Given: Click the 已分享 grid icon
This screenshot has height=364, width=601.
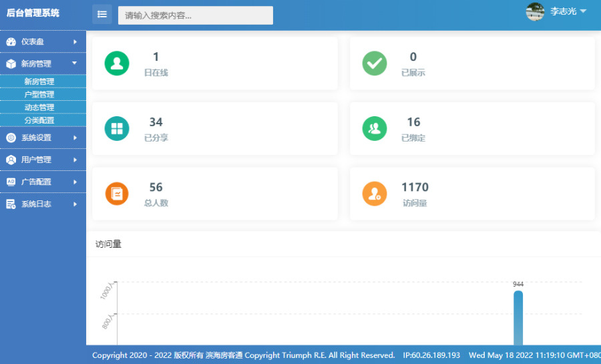Looking at the screenshot, I should coord(117,128).
